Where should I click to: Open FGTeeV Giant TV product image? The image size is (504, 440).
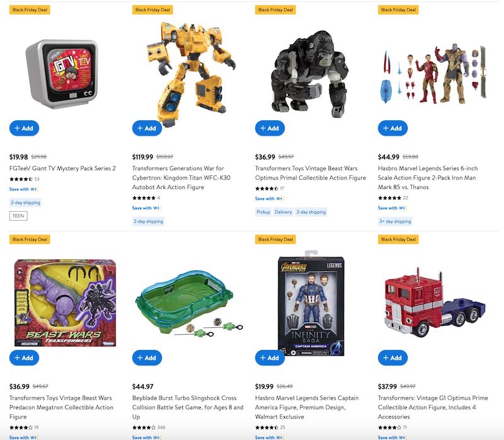coord(62,74)
